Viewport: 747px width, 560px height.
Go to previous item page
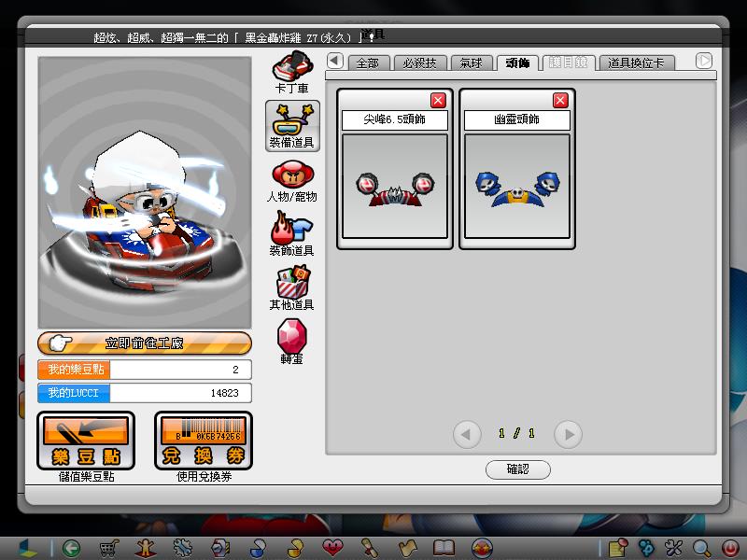[x=467, y=434]
